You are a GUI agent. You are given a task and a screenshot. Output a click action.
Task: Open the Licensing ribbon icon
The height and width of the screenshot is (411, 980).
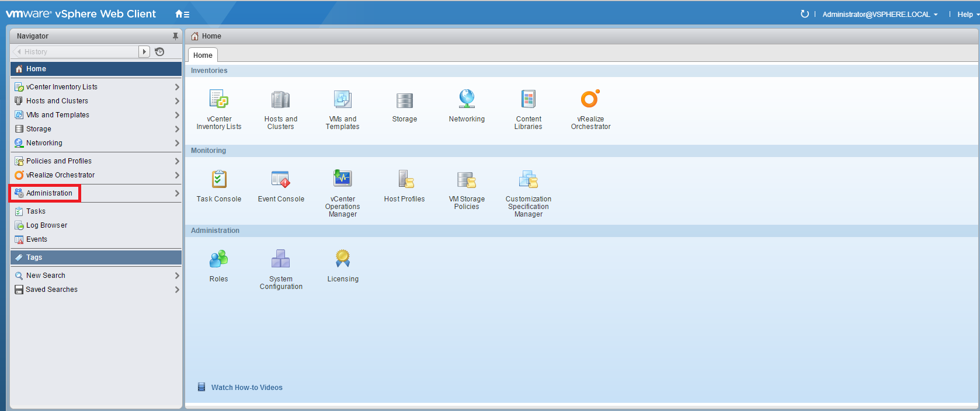(343, 259)
